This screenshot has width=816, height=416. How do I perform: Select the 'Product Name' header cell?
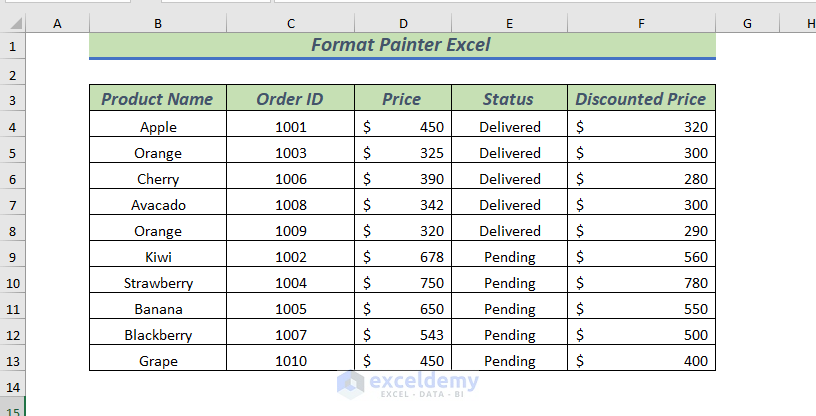click(158, 99)
